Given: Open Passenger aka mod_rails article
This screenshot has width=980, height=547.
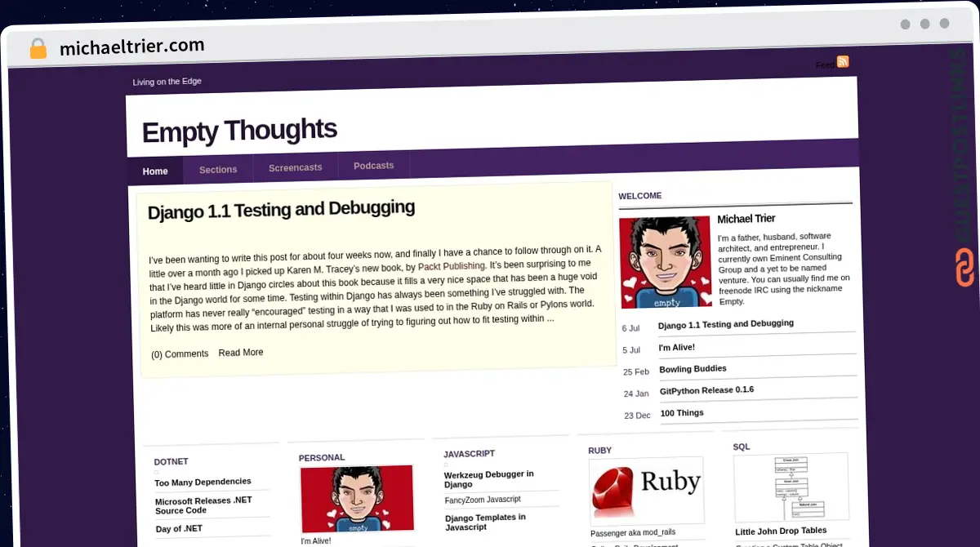Looking at the screenshot, I should click(633, 533).
